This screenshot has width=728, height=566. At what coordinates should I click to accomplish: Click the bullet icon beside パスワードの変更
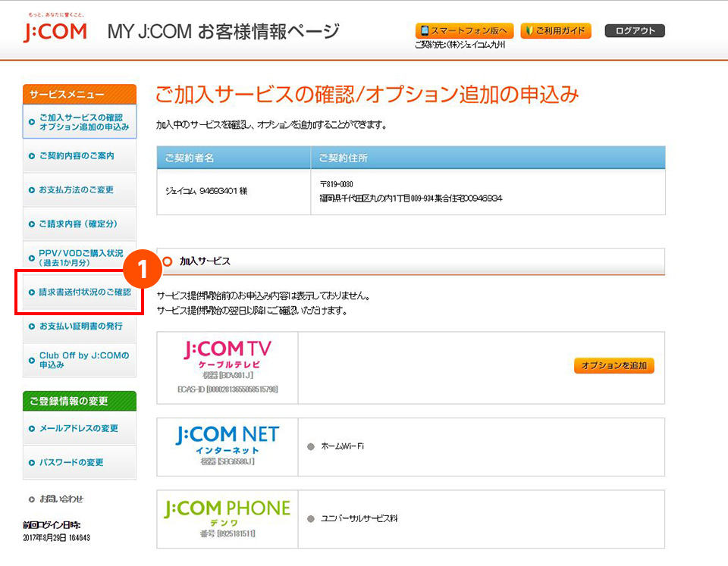click(x=32, y=462)
